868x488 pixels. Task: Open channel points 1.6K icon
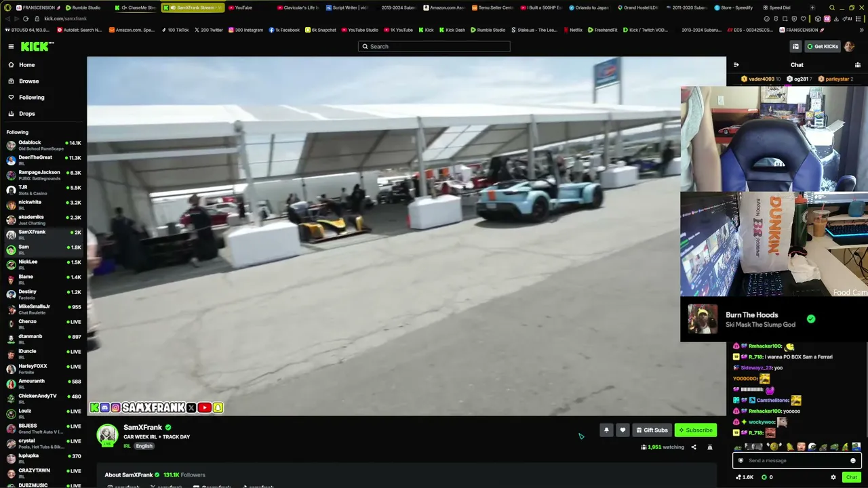point(745,477)
